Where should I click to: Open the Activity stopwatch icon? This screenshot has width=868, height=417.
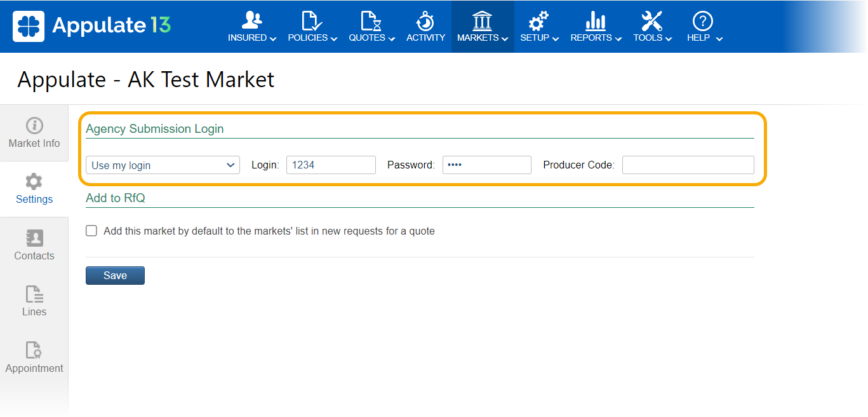[425, 20]
